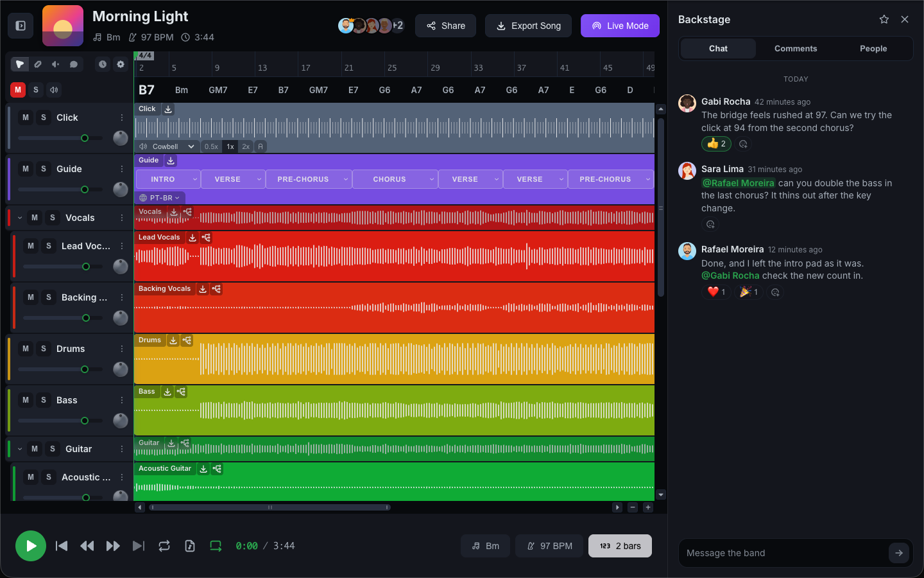Image resolution: width=924 pixels, height=578 pixels.
Task: Collapse the Vocals track group
Action: click(20, 218)
